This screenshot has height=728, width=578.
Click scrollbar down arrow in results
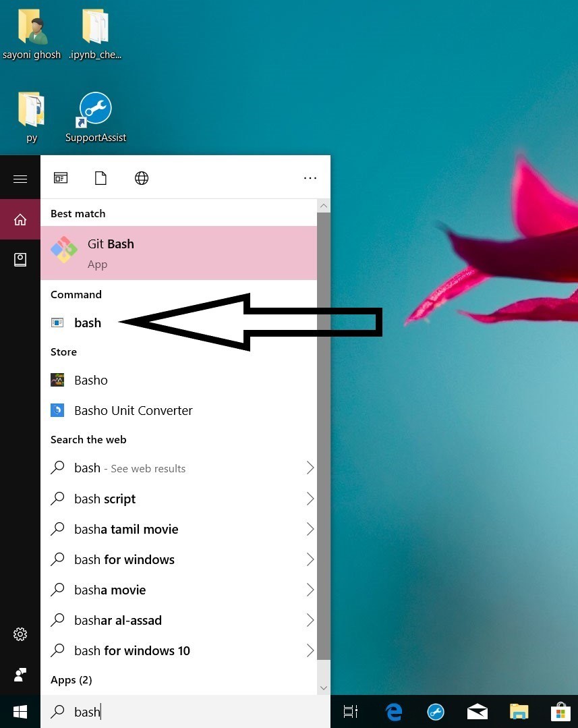coord(324,688)
